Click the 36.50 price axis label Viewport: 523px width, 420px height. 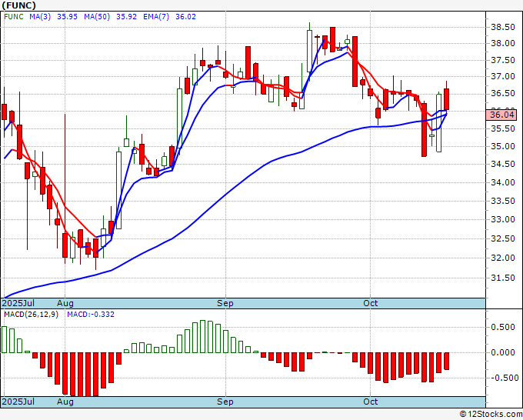503,93
